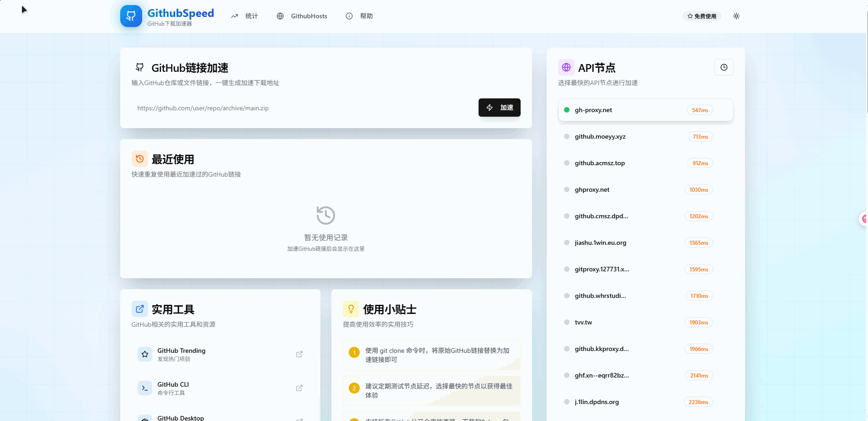This screenshot has height=421, width=868.
Task: Focus the GitHub URL input field
Action: 303,108
